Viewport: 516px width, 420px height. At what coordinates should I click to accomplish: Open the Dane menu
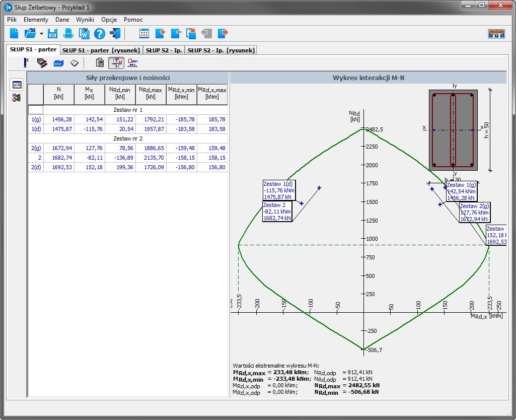pos(62,20)
